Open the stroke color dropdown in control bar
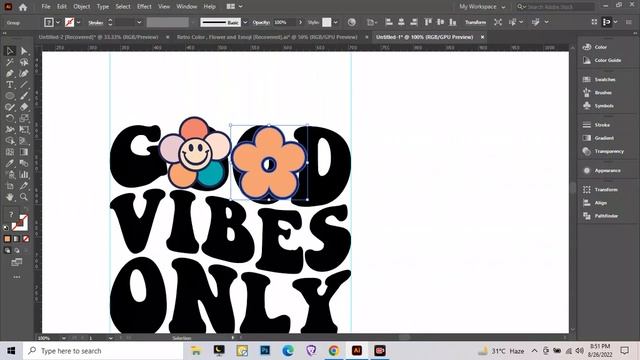The image size is (640, 360). coord(78,22)
